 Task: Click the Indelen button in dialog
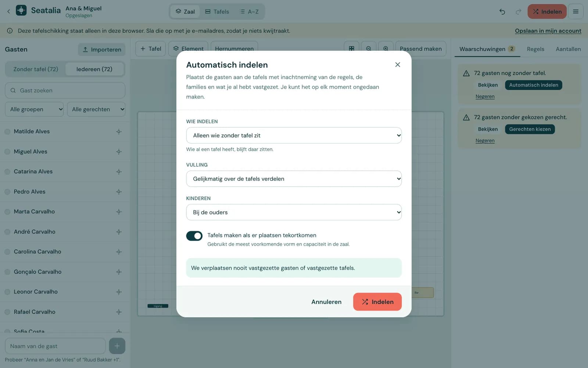point(377,302)
